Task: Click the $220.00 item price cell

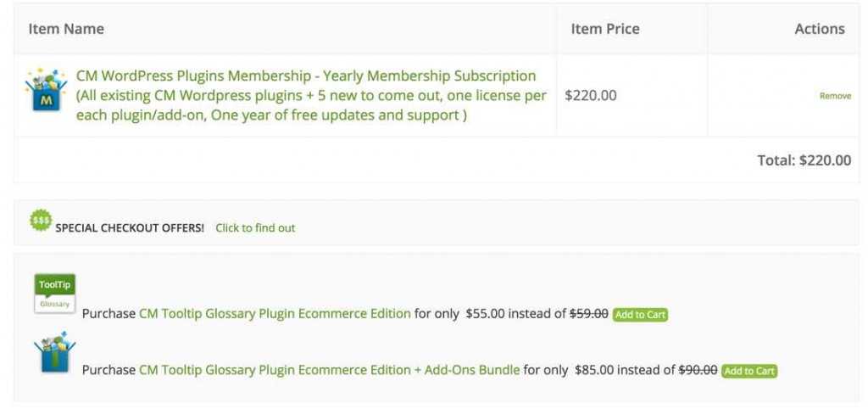Action: click(x=591, y=95)
